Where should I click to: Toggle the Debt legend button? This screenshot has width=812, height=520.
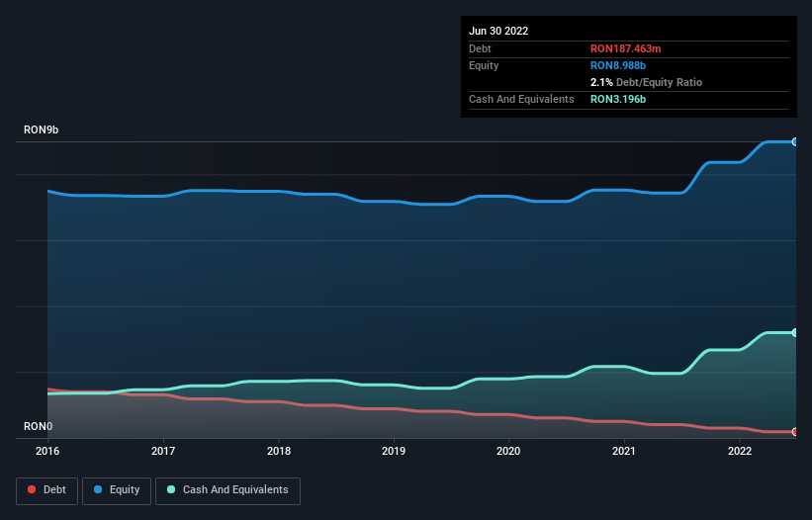click(46, 491)
